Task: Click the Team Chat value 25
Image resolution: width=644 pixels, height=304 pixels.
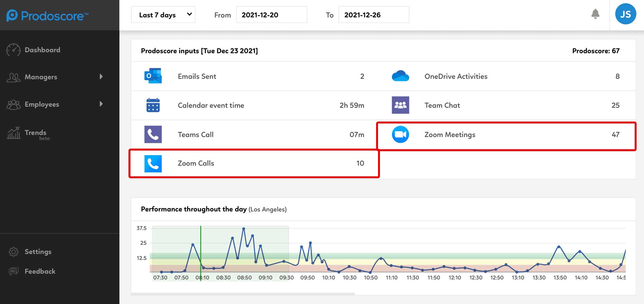Action: click(x=616, y=105)
